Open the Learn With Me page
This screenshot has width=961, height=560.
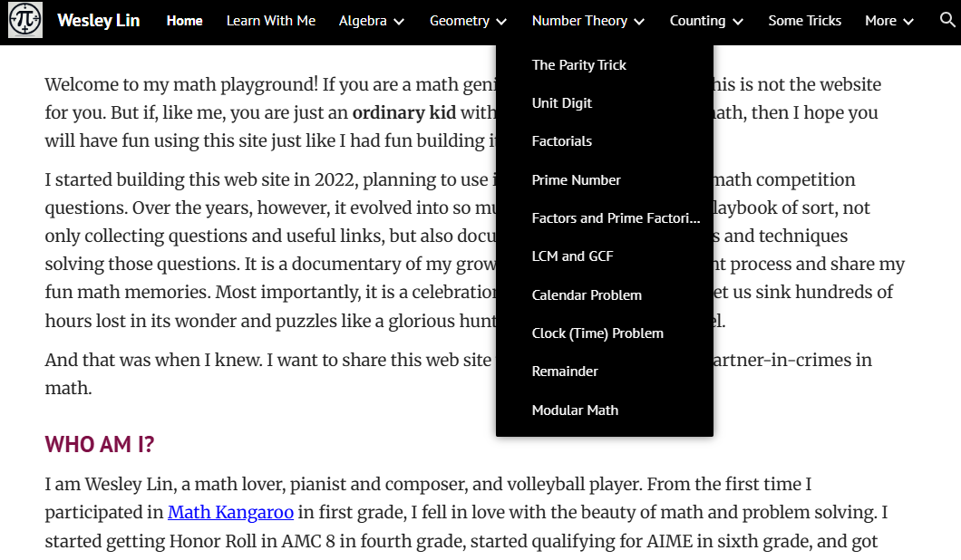click(x=271, y=21)
